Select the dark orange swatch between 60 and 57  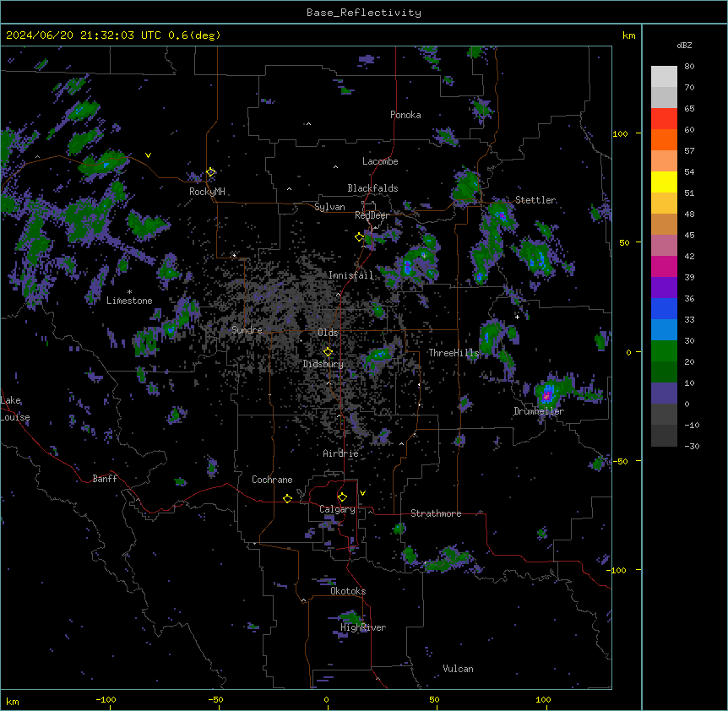click(664, 139)
